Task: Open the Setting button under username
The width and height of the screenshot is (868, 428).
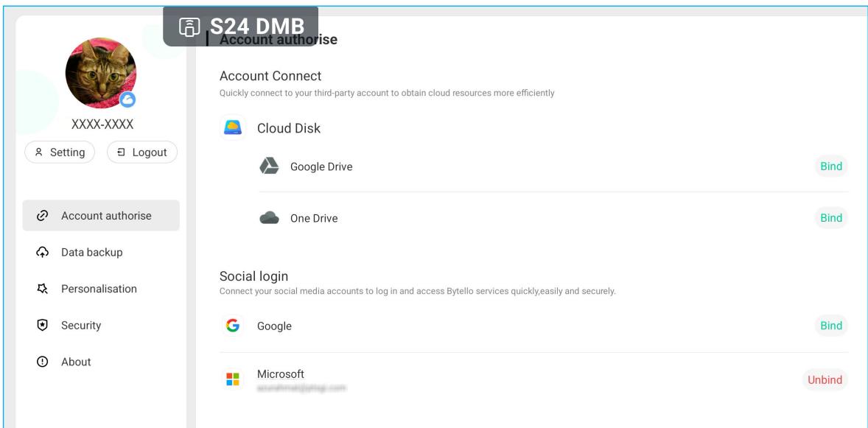Action: point(60,152)
